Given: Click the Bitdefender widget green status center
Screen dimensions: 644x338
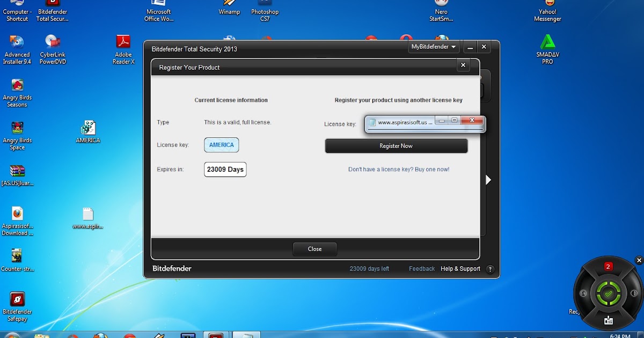Looking at the screenshot, I should click(x=608, y=293).
